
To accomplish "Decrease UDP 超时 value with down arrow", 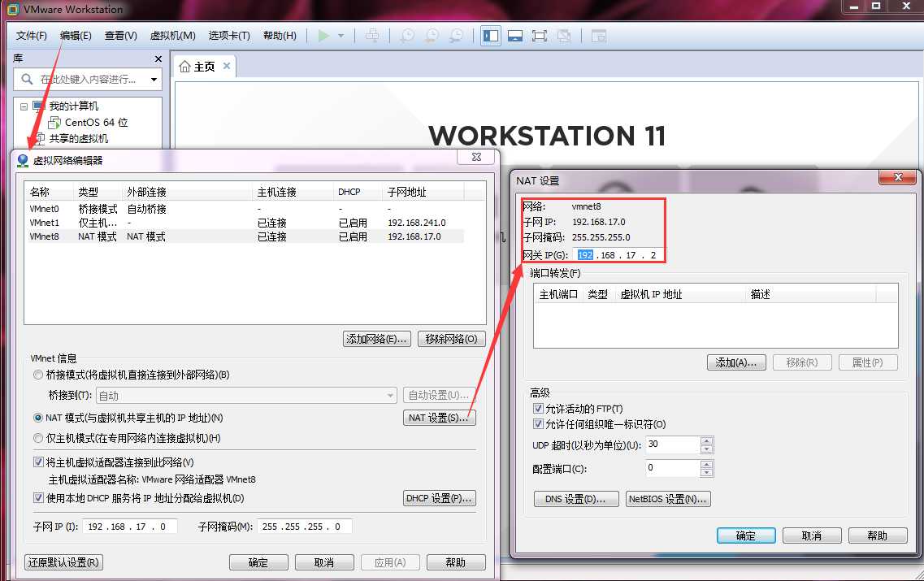I will (707, 449).
